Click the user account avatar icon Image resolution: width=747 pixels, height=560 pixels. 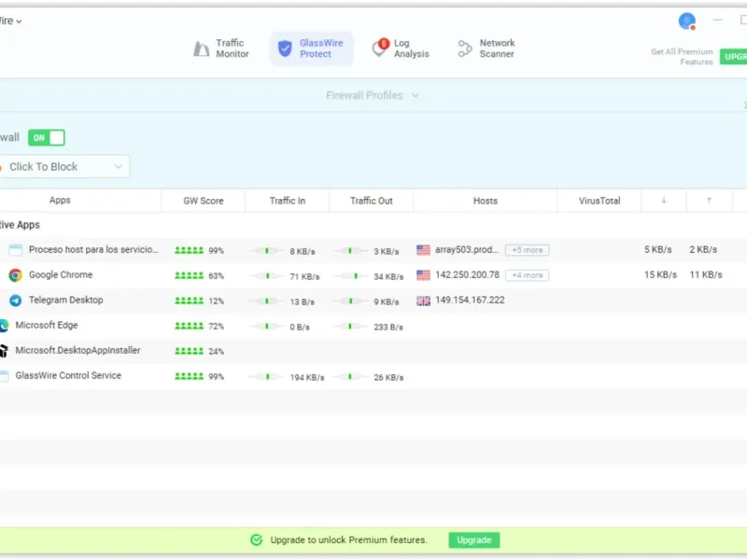(x=687, y=21)
